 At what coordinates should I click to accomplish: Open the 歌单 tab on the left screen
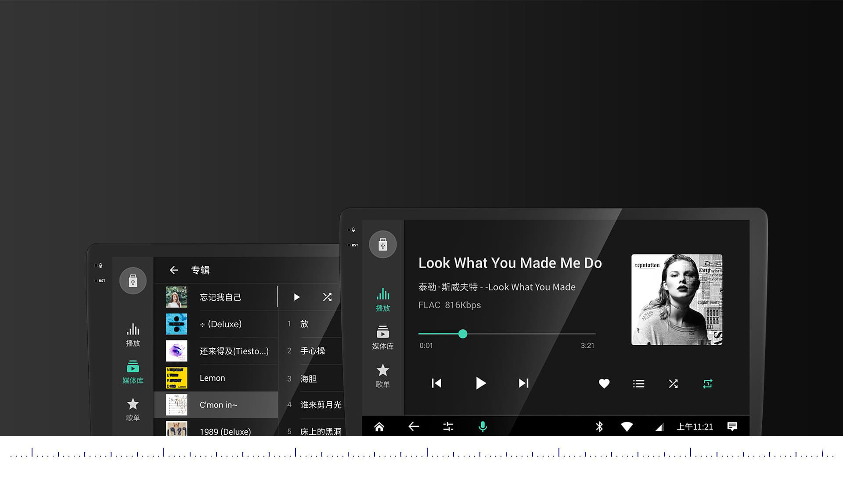point(133,410)
